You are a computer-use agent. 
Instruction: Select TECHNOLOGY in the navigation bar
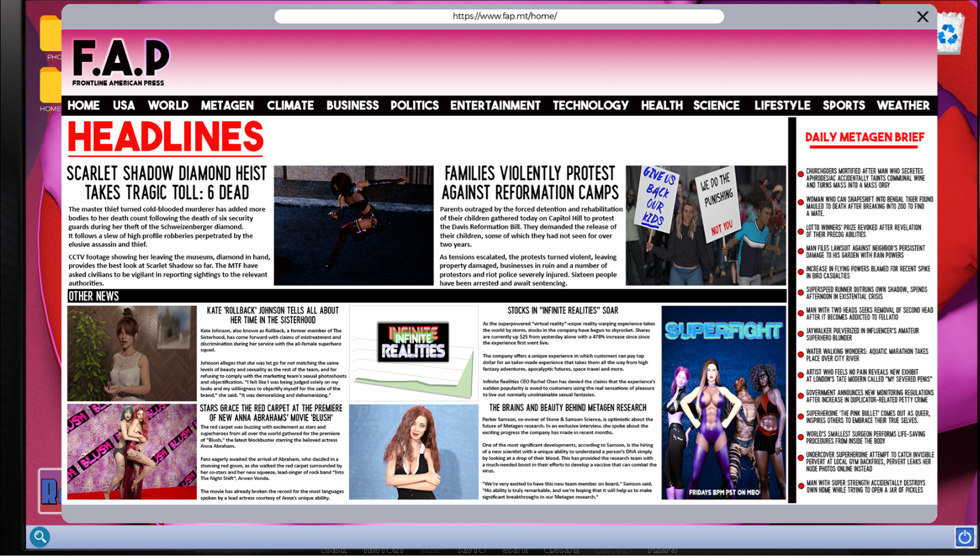coord(590,106)
